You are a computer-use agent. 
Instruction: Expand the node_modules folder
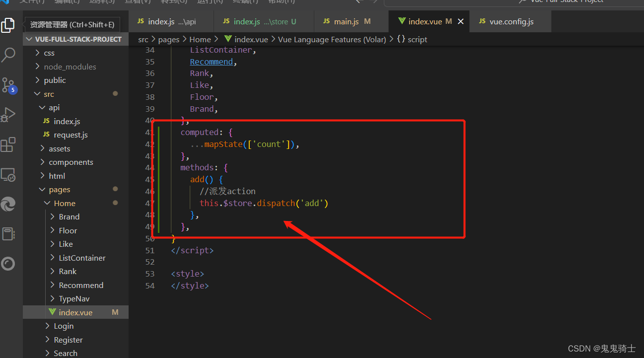click(x=75, y=67)
